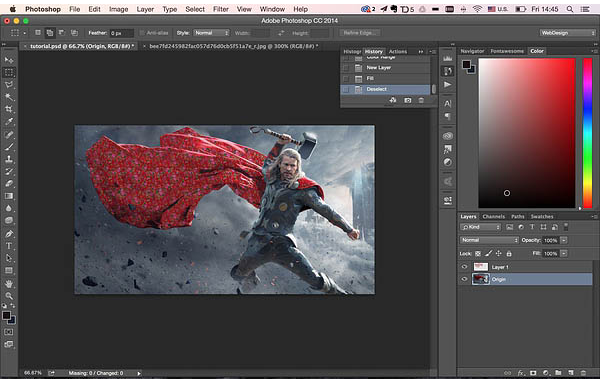The height and width of the screenshot is (379, 601).
Task: Select the New Layer history state
Action: click(x=385, y=68)
